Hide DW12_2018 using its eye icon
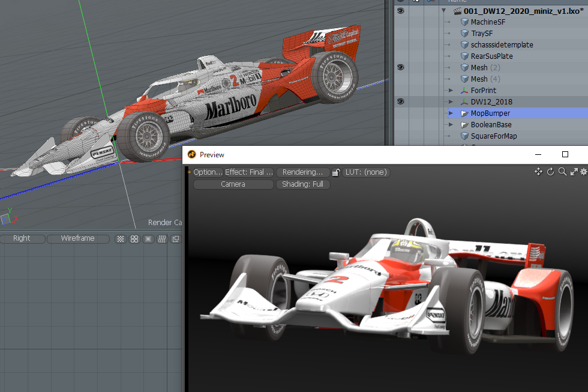 [401, 101]
